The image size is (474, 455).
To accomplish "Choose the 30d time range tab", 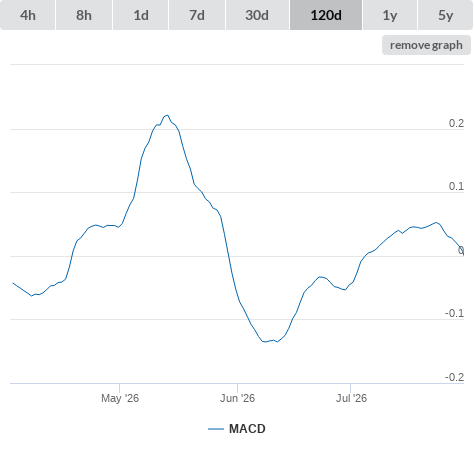I will point(257,15).
